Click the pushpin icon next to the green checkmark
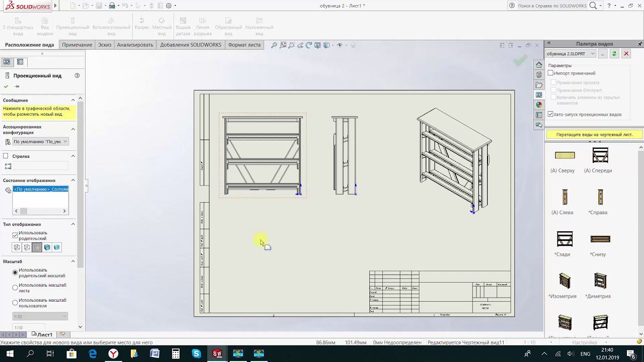 (17, 86)
